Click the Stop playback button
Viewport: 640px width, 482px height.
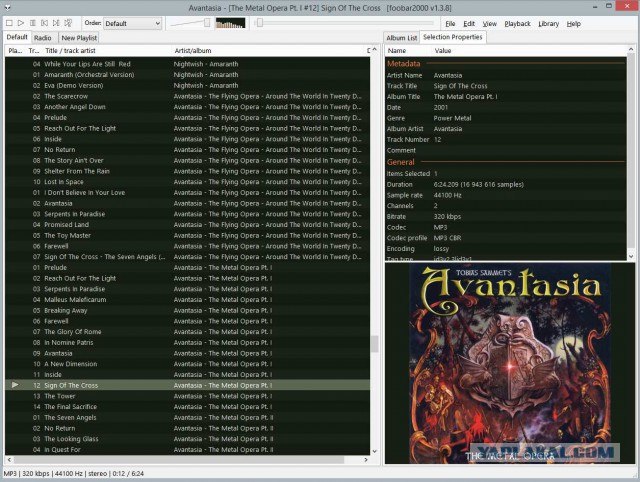[x=9, y=23]
